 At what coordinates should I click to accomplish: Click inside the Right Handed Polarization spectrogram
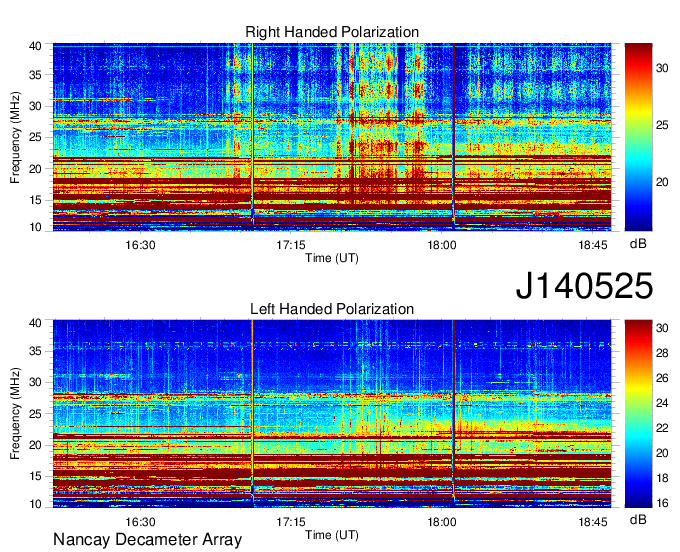pos(332,137)
